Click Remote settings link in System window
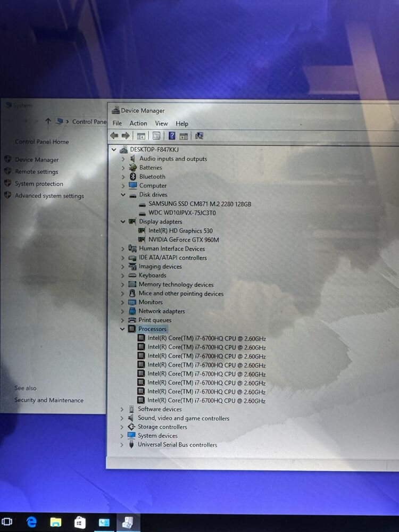The height and width of the screenshot is (532, 399). [36, 172]
